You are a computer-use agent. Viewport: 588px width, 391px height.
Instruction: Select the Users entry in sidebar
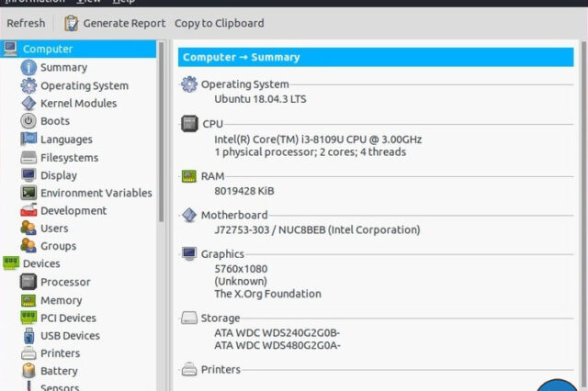pos(54,229)
